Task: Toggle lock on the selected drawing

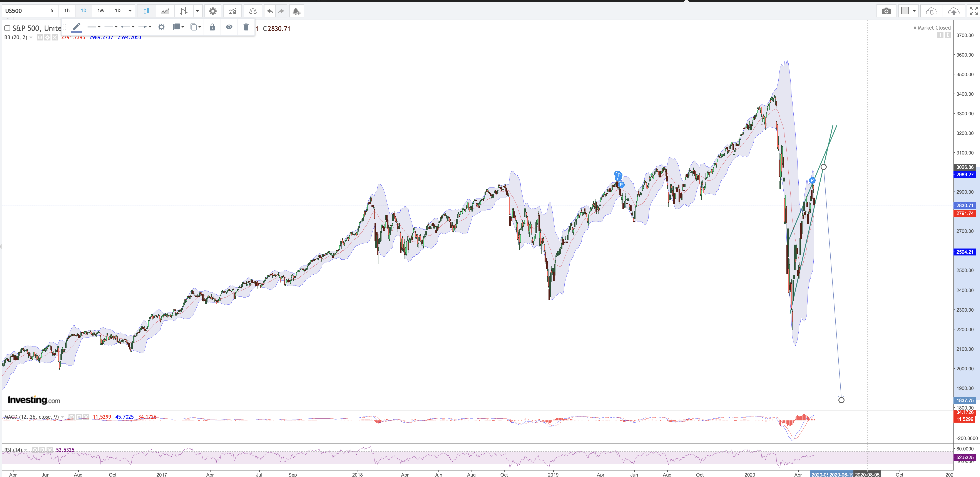Action: pos(212,27)
